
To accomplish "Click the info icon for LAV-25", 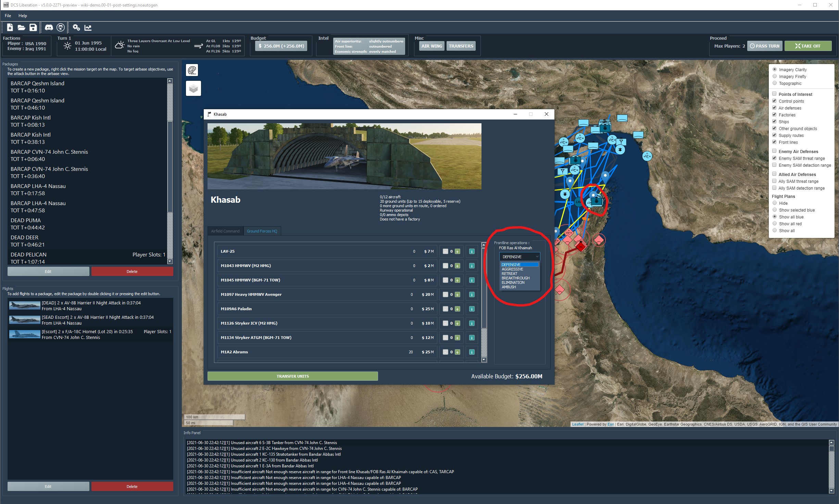I will click(x=472, y=251).
